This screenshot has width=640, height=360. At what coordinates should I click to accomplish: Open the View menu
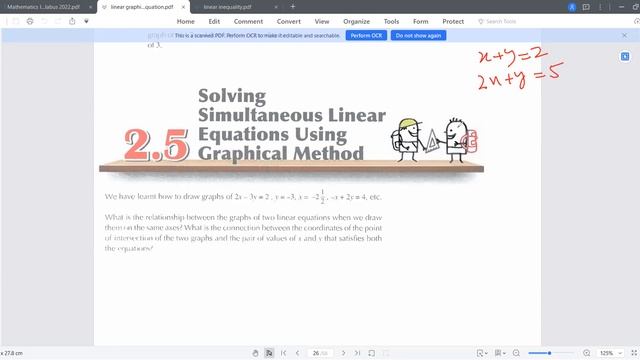[x=322, y=21]
